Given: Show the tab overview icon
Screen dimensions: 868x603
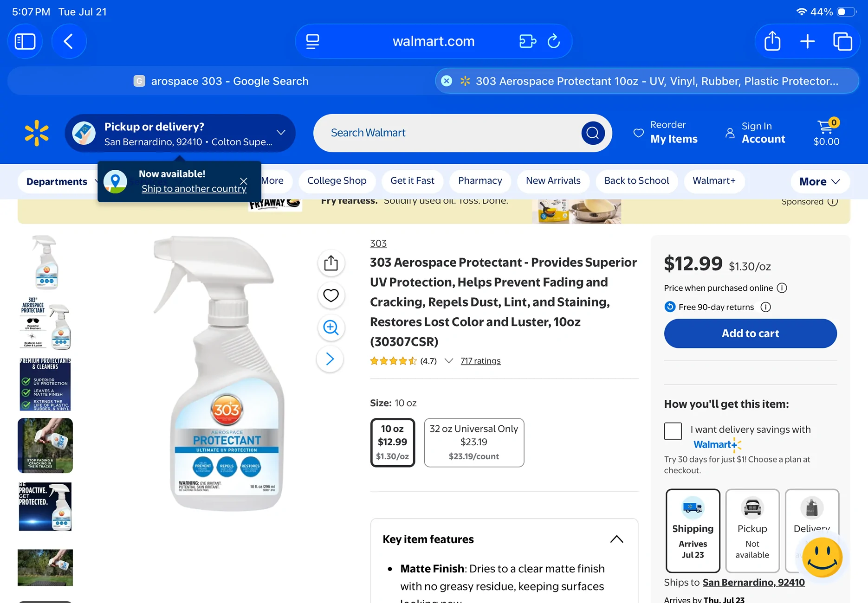Looking at the screenshot, I should point(842,41).
